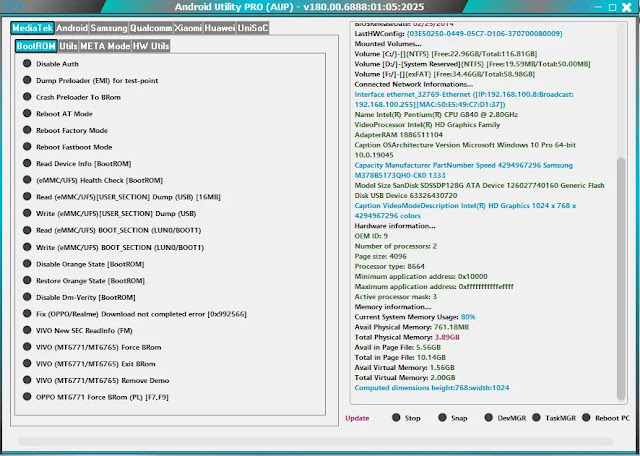The image size is (640, 456).
Task: Click the bottom progress bar
Action: pos(315,441)
